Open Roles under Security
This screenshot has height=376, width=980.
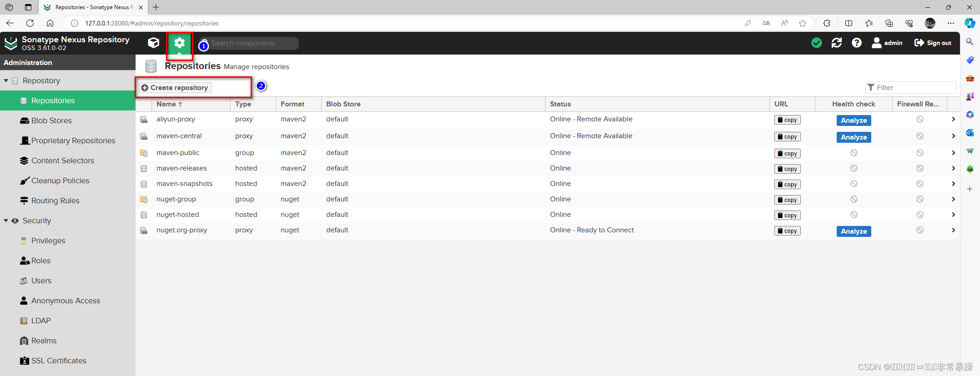[x=68, y=261]
